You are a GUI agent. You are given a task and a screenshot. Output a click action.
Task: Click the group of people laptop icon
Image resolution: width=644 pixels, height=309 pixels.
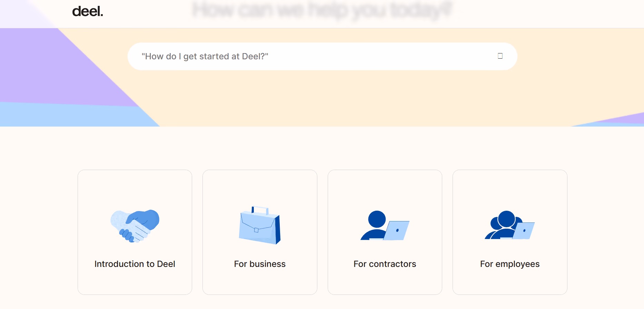tap(510, 225)
